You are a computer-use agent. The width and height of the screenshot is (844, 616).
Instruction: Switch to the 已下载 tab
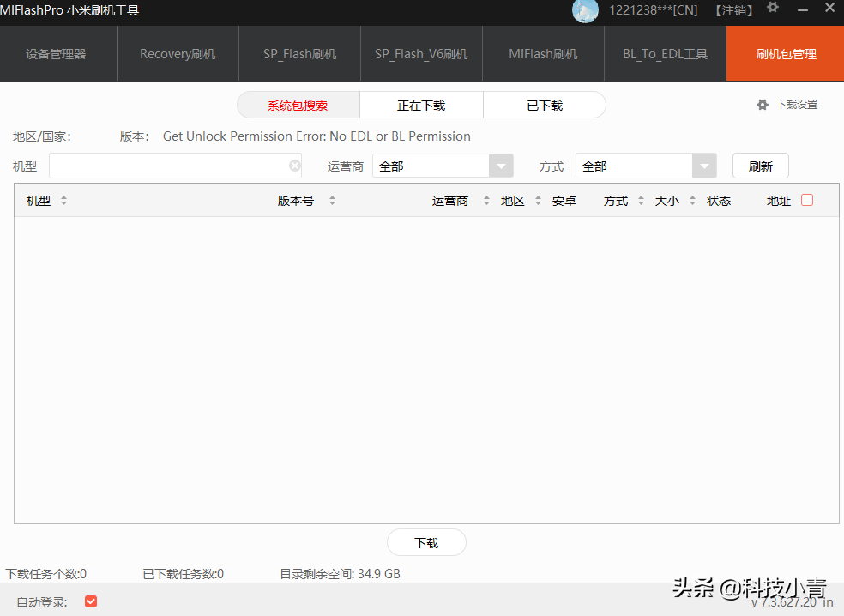544,105
